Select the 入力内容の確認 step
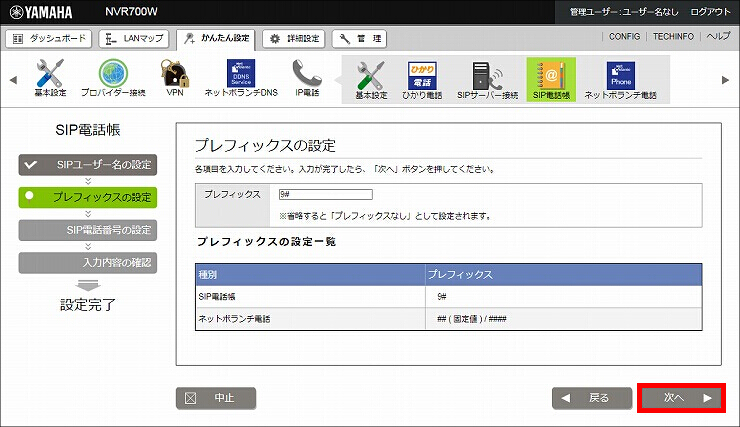Image resolution: width=740 pixels, height=427 pixels. pyautogui.click(x=88, y=263)
